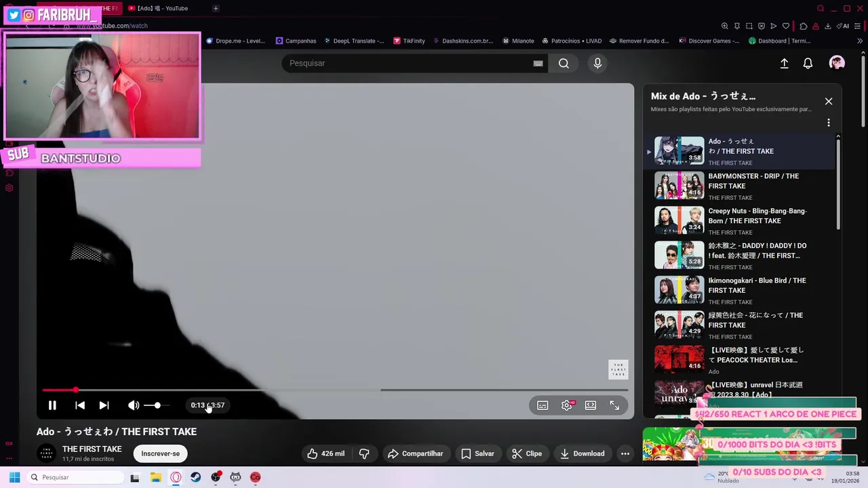The width and height of the screenshot is (868, 488).
Task: Open the Discover Games bookmark
Action: (710, 41)
